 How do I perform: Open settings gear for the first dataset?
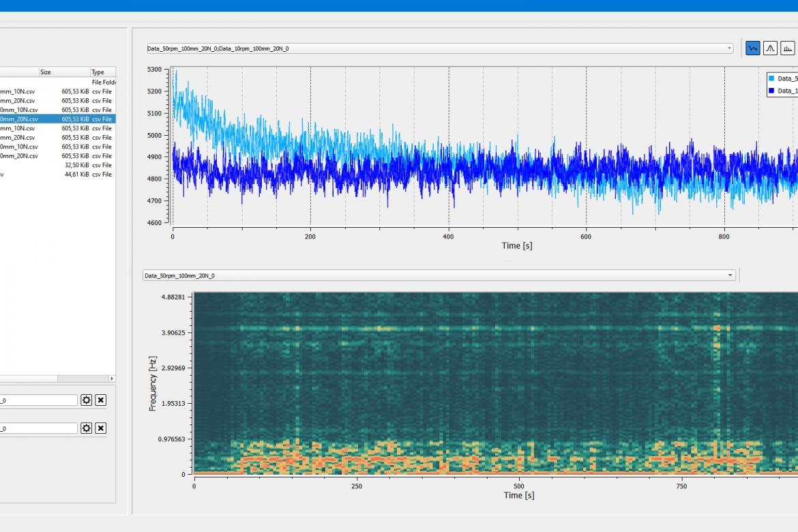tap(87, 400)
